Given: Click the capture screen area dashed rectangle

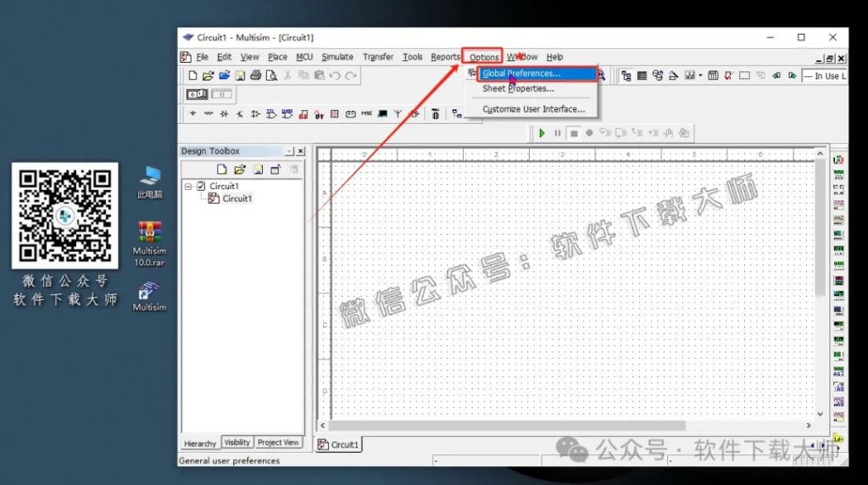Looking at the screenshot, I should point(744,75).
